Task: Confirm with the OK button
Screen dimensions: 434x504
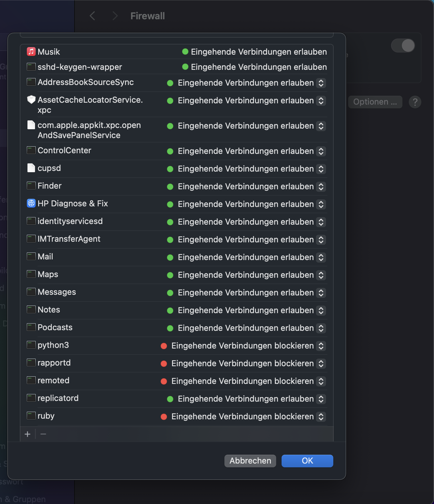Action: pos(307,461)
